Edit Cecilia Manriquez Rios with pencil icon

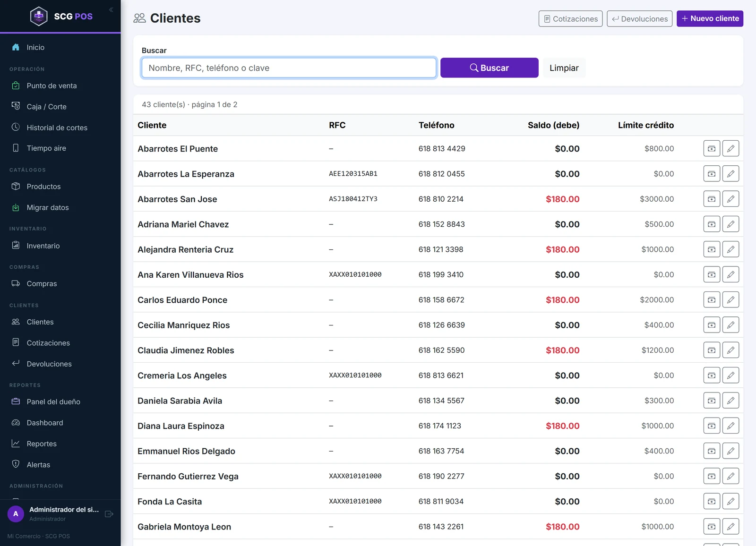coord(730,325)
